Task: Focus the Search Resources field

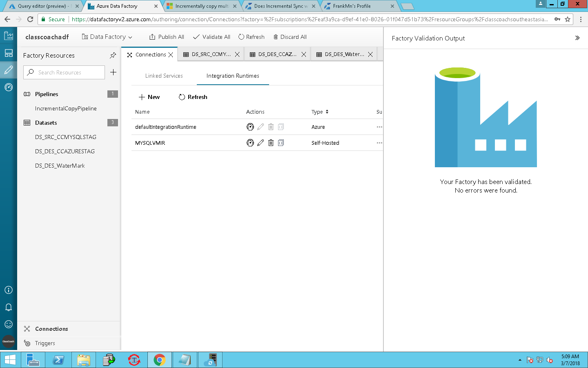Action: pyautogui.click(x=64, y=72)
